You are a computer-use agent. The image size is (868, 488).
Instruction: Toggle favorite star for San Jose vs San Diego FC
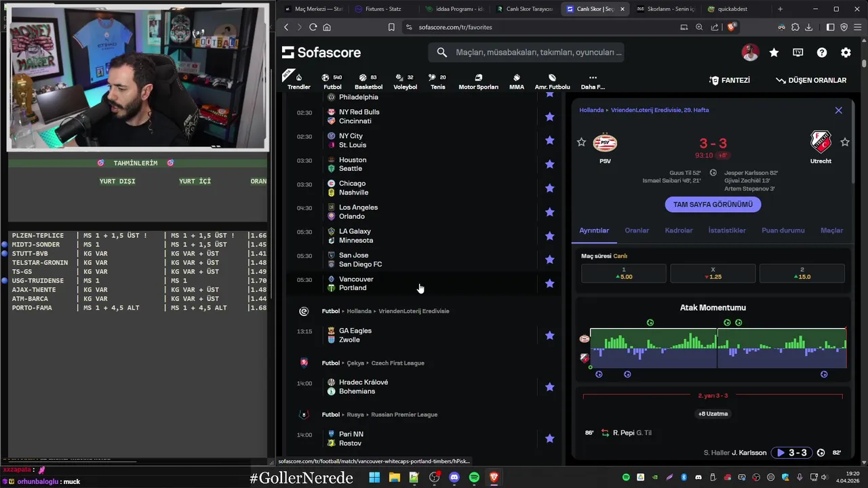(x=550, y=260)
